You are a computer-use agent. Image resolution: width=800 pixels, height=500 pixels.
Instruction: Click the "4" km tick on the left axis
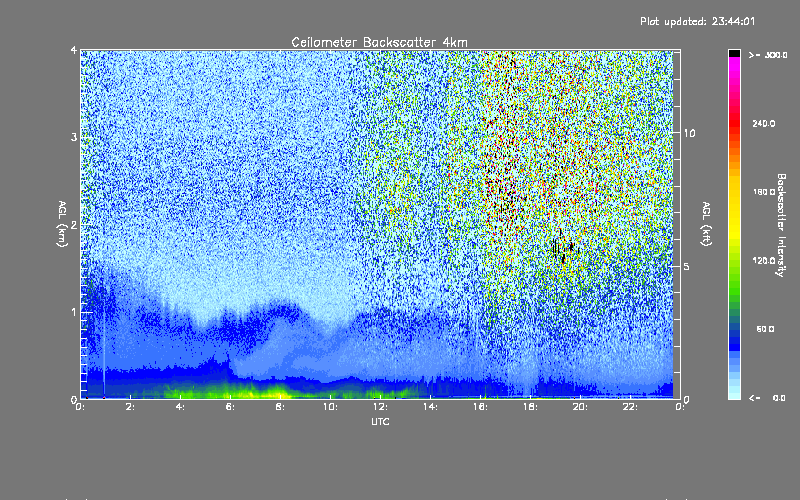(x=74, y=50)
